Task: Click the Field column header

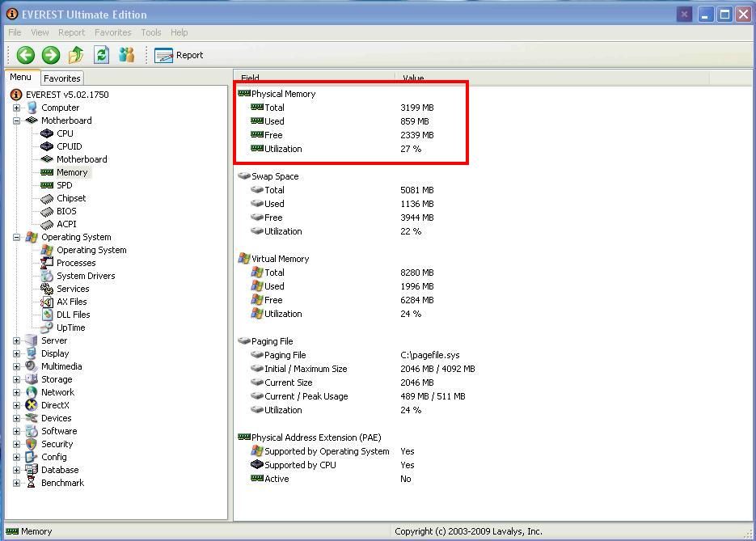Action: pyautogui.click(x=315, y=77)
